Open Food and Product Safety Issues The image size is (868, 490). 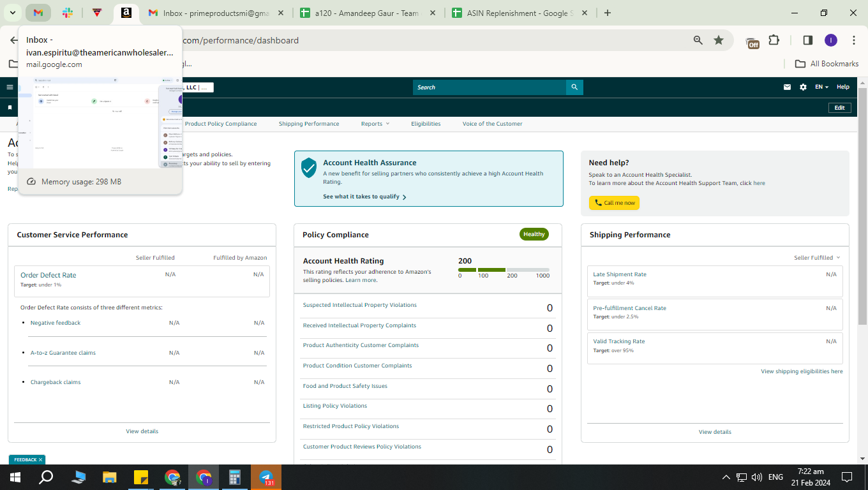coord(345,386)
